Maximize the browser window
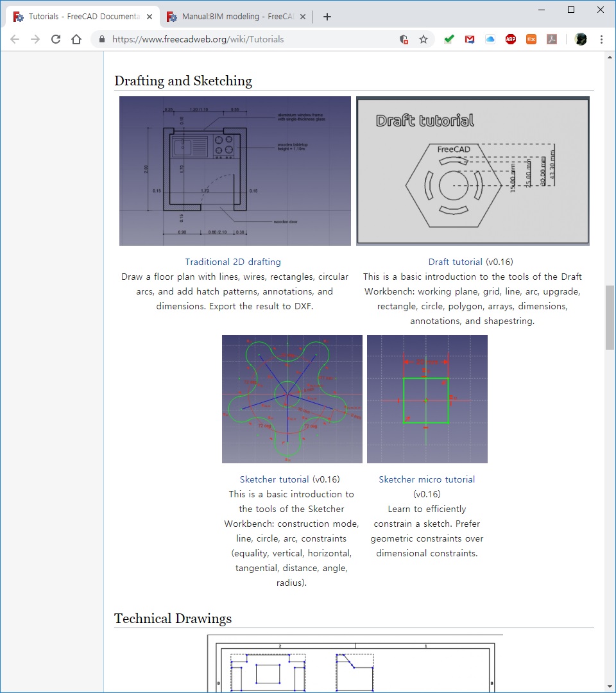Screen dimensions: 616x693 [x=571, y=10]
